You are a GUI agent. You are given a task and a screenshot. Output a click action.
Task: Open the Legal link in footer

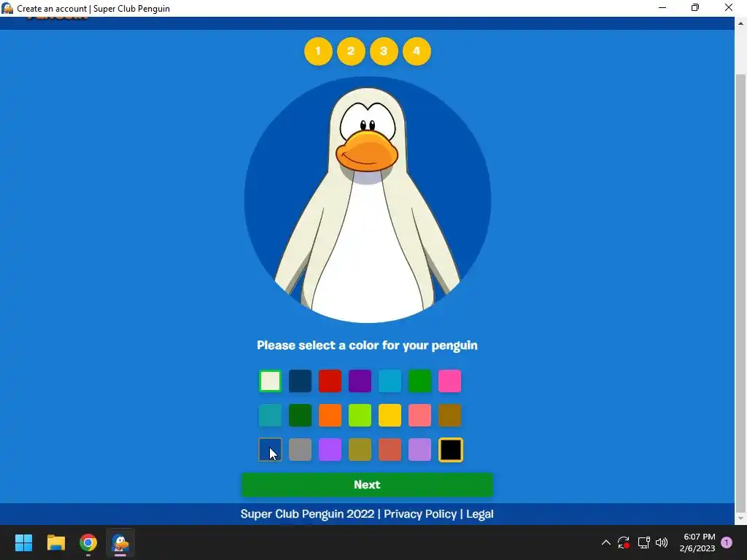480,514
